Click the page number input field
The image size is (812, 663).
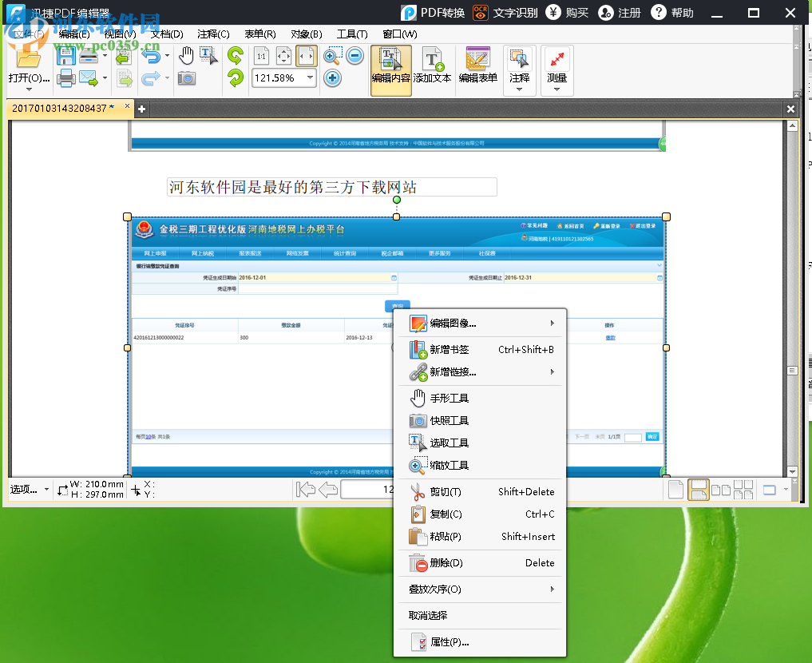[367, 490]
